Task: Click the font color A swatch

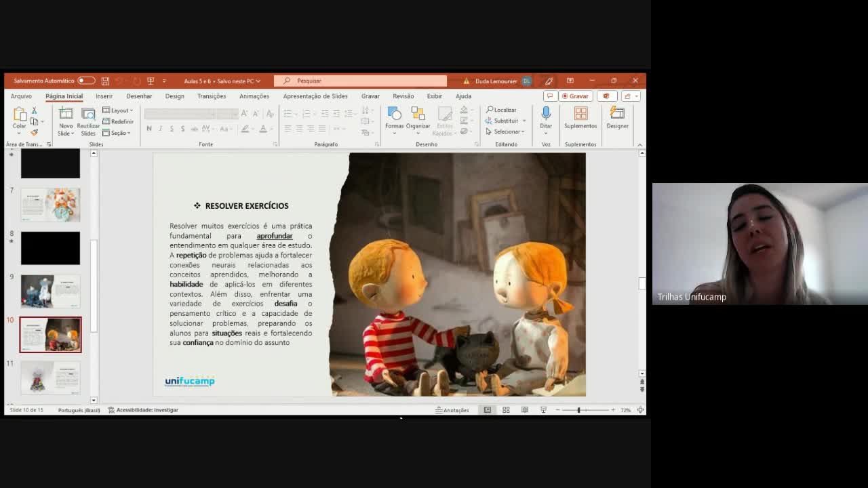Action: (263, 129)
